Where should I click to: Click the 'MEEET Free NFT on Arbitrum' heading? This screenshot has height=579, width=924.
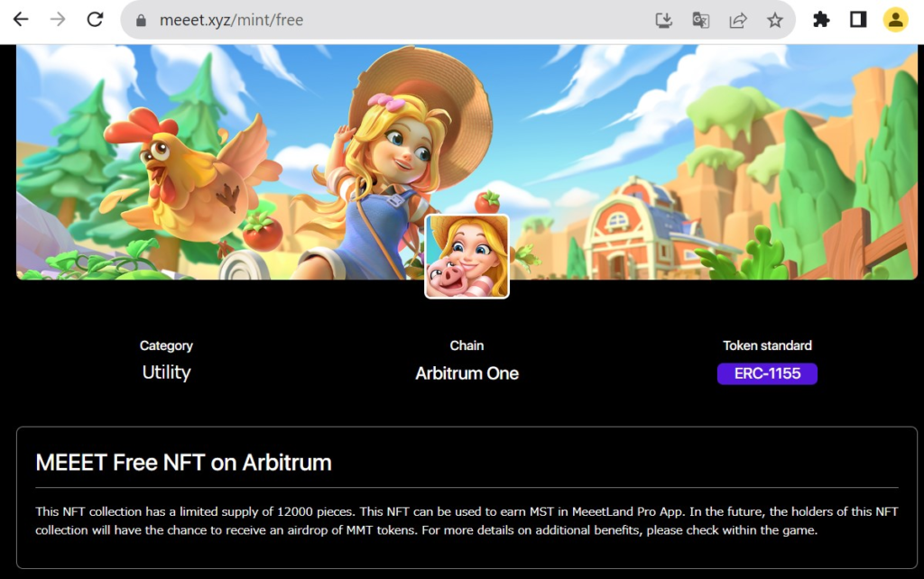(x=183, y=463)
